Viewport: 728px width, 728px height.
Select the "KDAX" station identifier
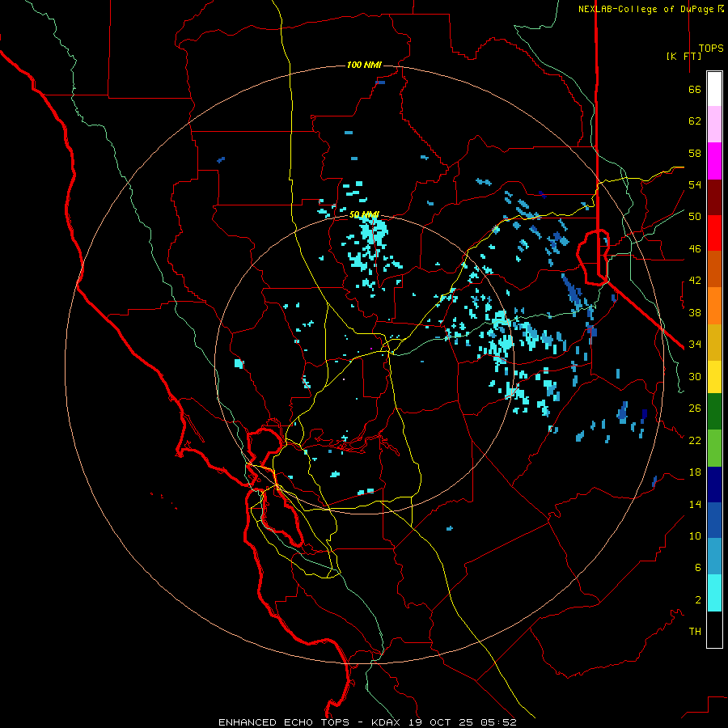tap(387, 722)
